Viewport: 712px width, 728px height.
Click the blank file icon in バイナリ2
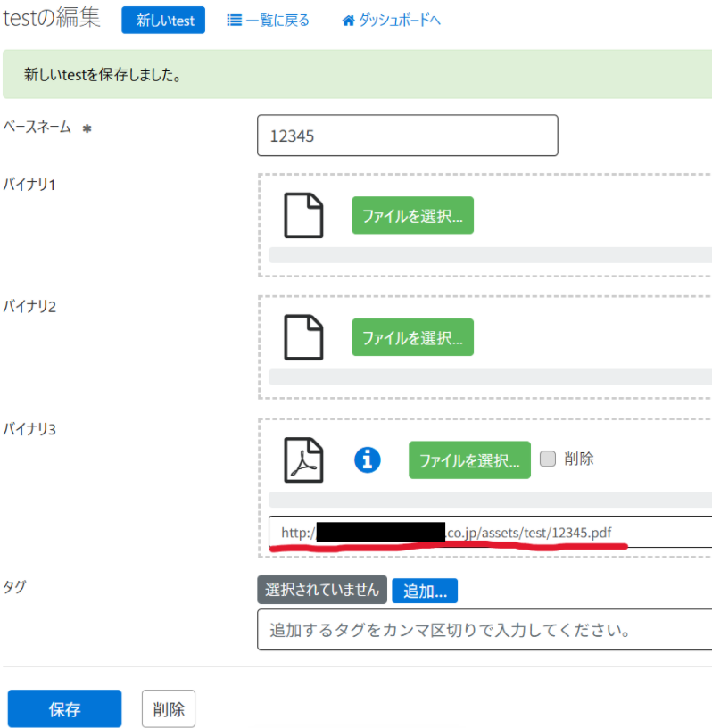click(x=303, y=337)
